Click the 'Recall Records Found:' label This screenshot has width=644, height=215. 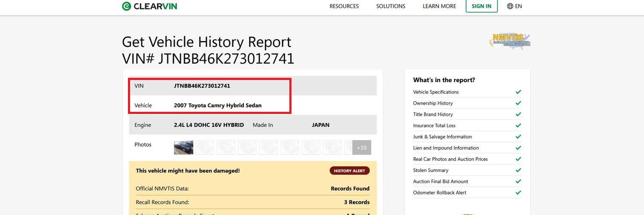point(162,202)
